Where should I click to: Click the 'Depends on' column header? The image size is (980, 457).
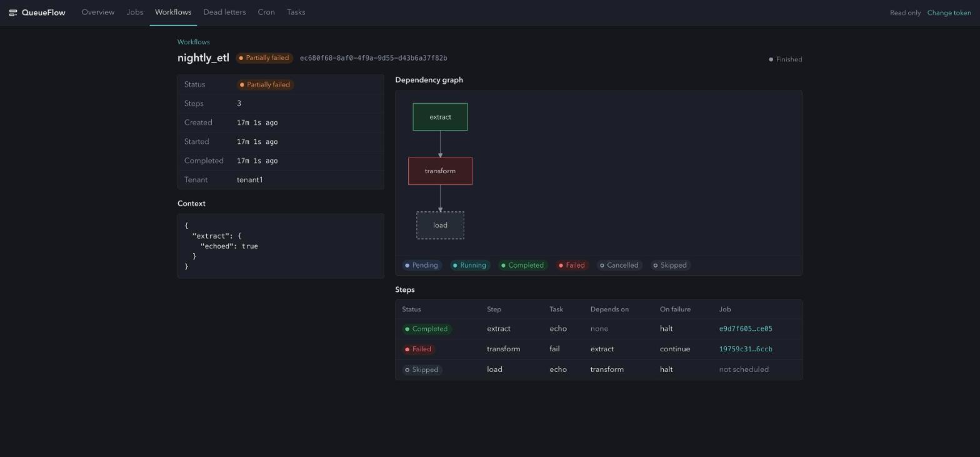(x=609, y=309)
